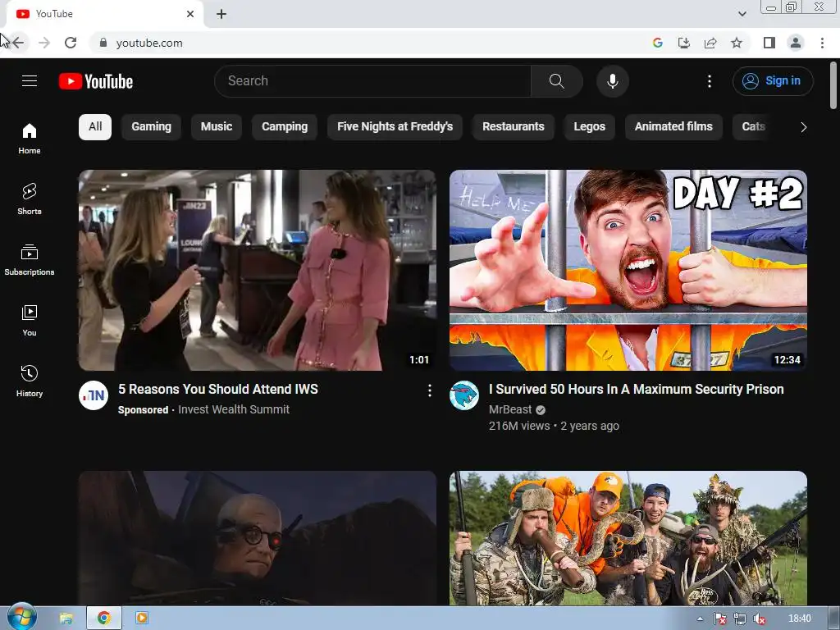Go to Home in sidebar
Viewport: 840px width, 630px height.
coord(30,138)
